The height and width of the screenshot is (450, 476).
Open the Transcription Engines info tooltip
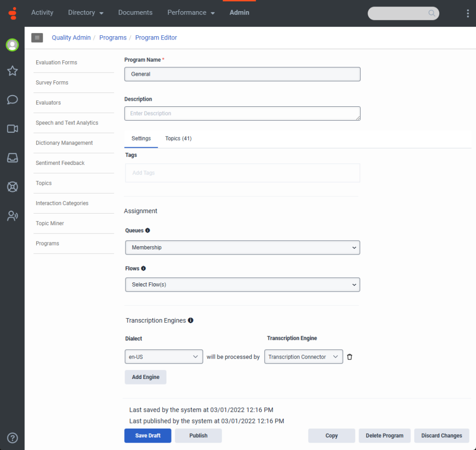(190, 320)
